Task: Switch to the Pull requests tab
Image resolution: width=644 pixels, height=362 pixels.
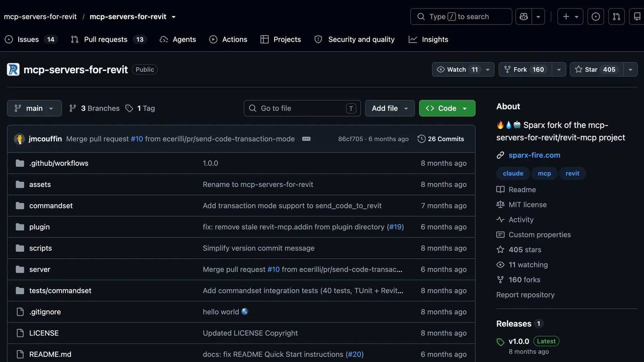Action: pos(109,39)
